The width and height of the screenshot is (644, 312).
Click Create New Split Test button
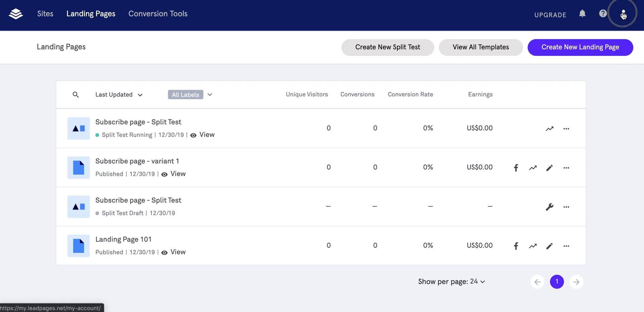[387, 47]
